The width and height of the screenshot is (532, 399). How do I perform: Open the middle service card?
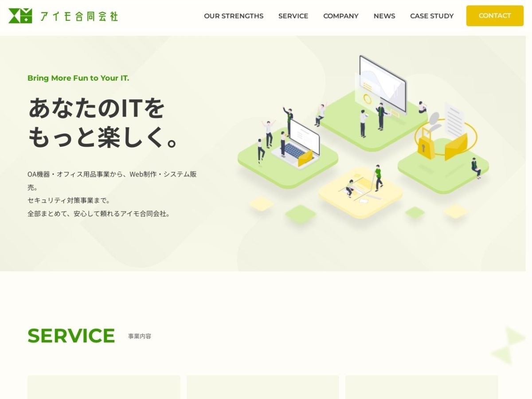262,387
